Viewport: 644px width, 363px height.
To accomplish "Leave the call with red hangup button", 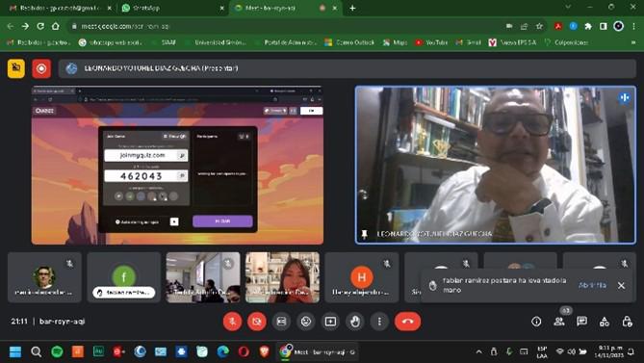I will click(407, 322).
